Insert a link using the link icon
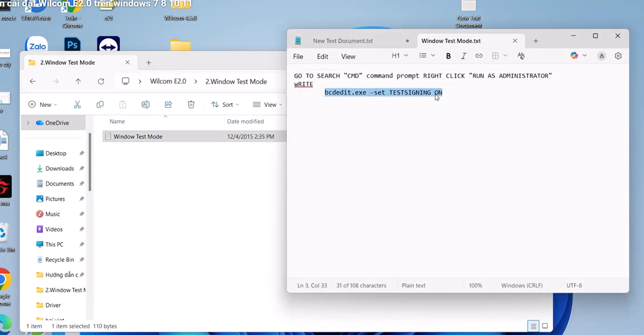The width and height of the screenshot is (644, 335). pos(479,56)
